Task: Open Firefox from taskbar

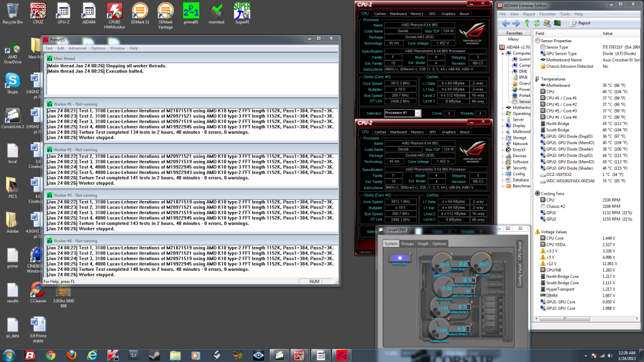Action: (x=72, y=356)
